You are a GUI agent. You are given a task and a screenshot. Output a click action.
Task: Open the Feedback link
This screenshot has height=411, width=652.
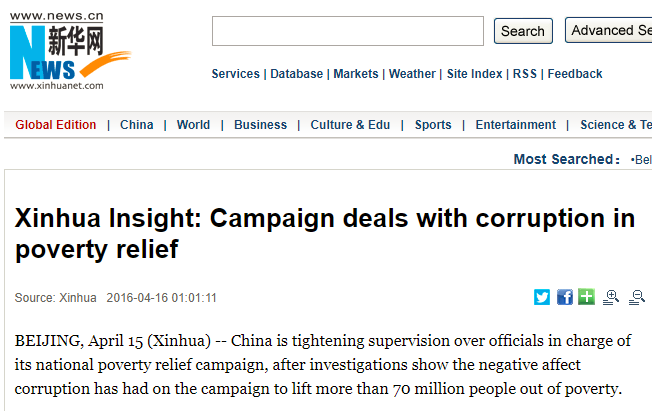tap(575, 74)
